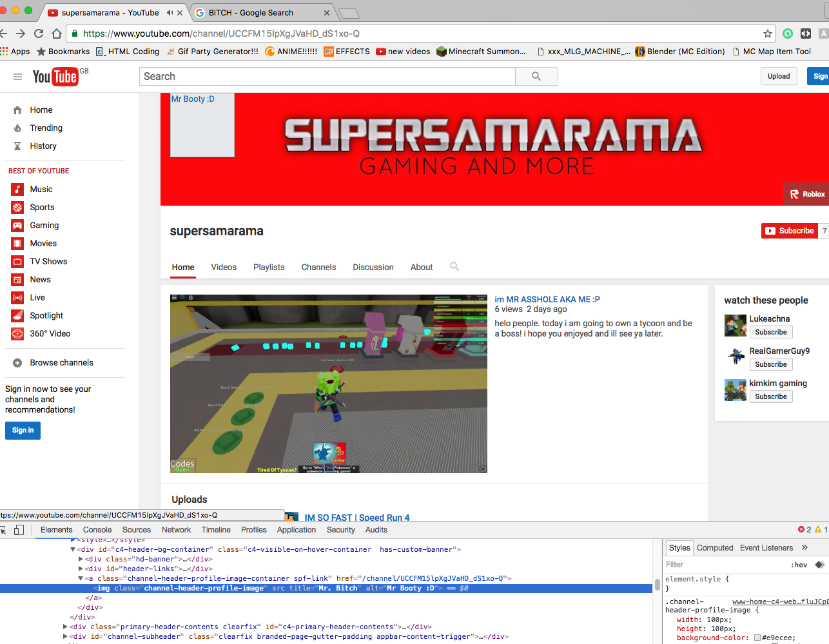Open the Spotlight channel icon
Screen dimensions: 829x644
click(x=17, y=316)
